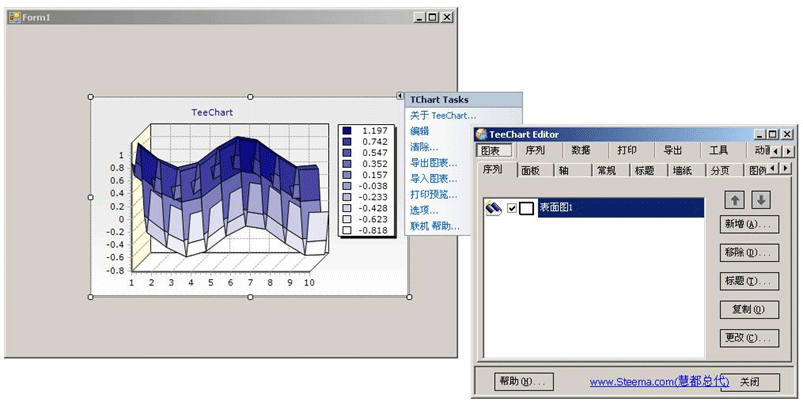The width and height of the screenshot is (803, 402).
Task: Select 打印预览... from the tasks menu
Action: [x=433, y=194]
